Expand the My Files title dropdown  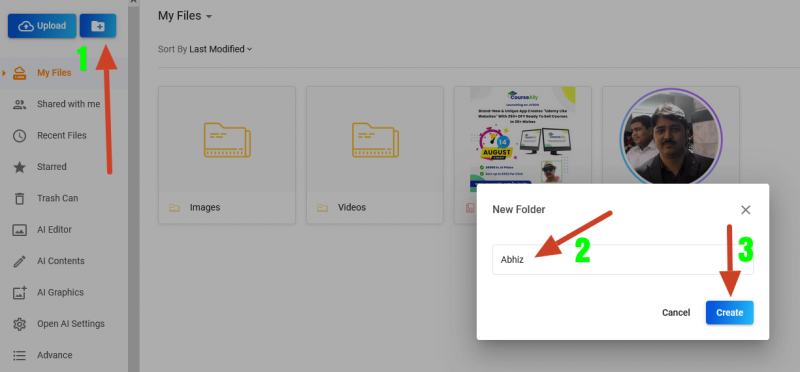point(185,16)
